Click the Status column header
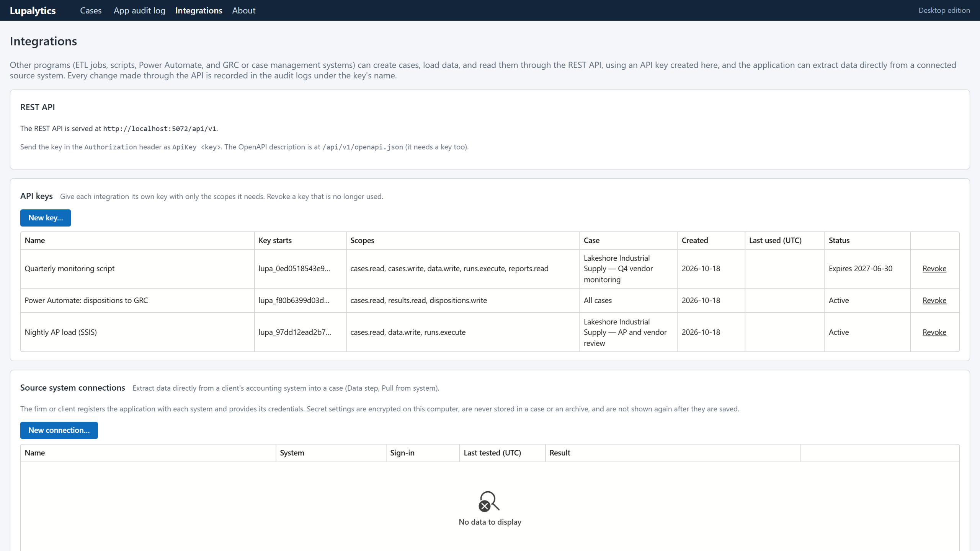 [867, 240]
